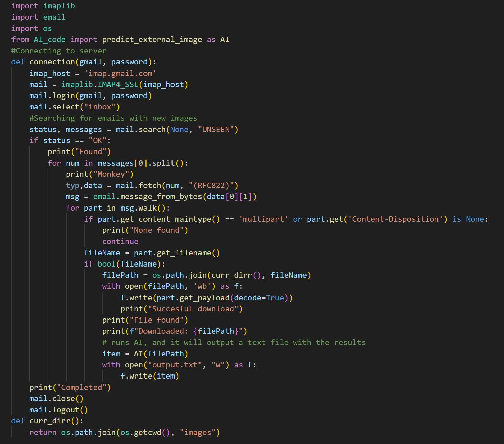Screen dimensions: 504x444
Task: Click the "Succesful download" string
Action: point(193,309)
